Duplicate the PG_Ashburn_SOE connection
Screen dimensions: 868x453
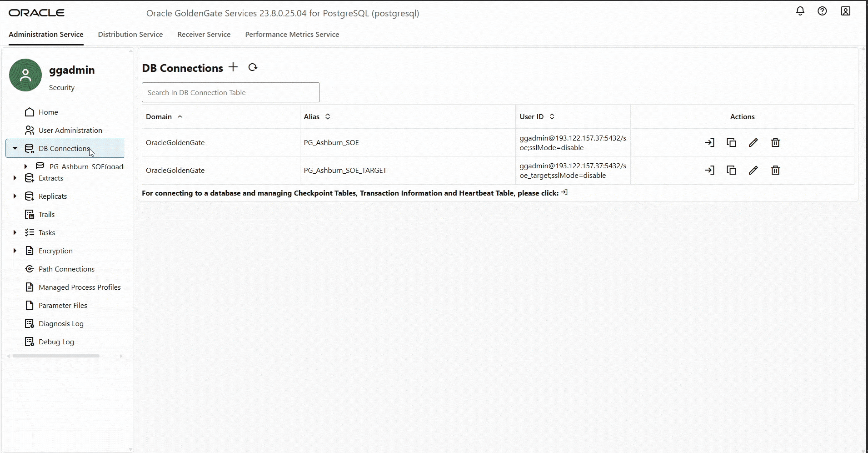731,142
